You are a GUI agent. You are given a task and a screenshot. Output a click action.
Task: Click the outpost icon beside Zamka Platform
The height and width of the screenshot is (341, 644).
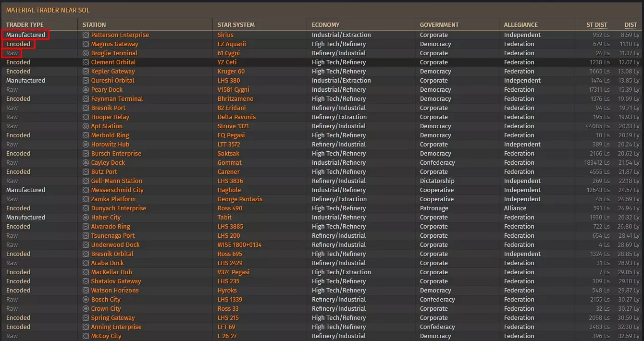coord(86,199)
